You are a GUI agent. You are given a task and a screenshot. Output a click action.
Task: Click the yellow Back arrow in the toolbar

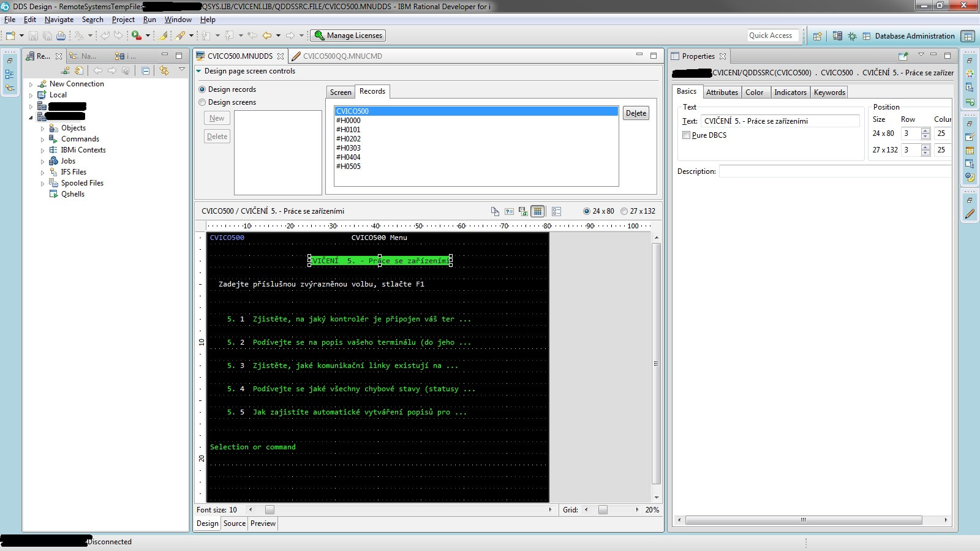[267, 36]
